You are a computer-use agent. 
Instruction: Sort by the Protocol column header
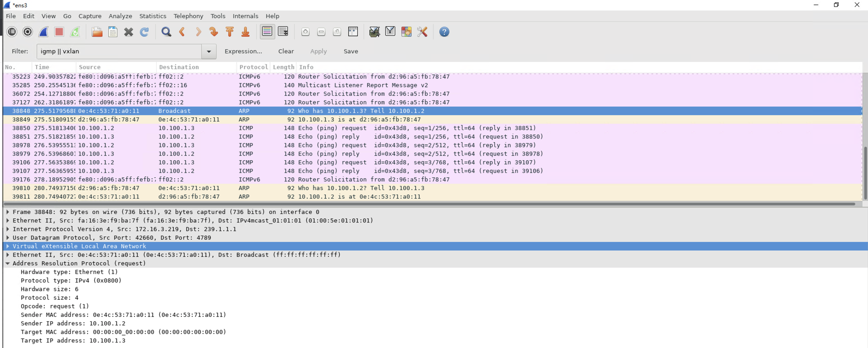(253, 67)
